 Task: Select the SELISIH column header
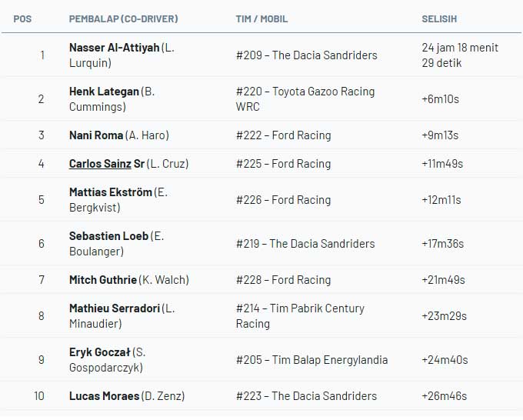(439, 18)
